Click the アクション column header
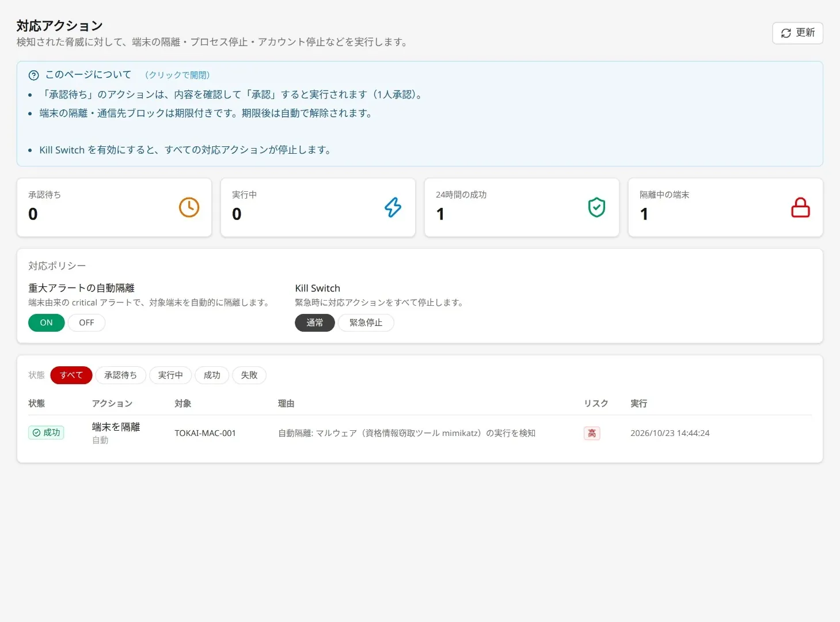 112,403
